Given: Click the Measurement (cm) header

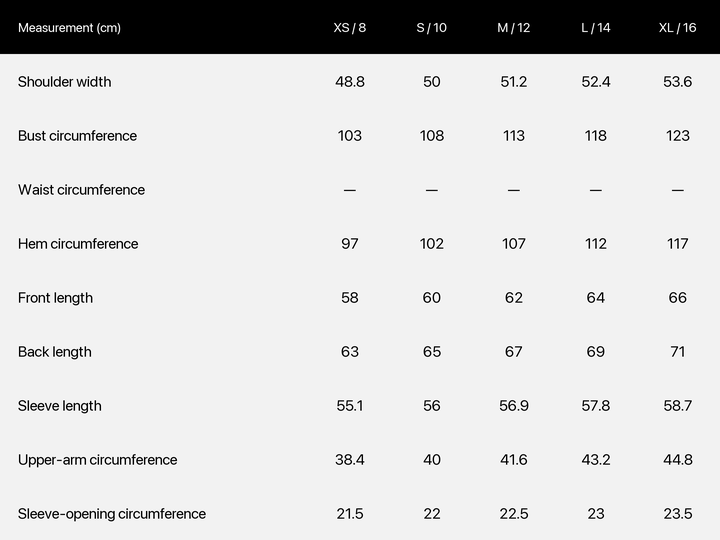Looking at the screenshot, I should 69,28.
